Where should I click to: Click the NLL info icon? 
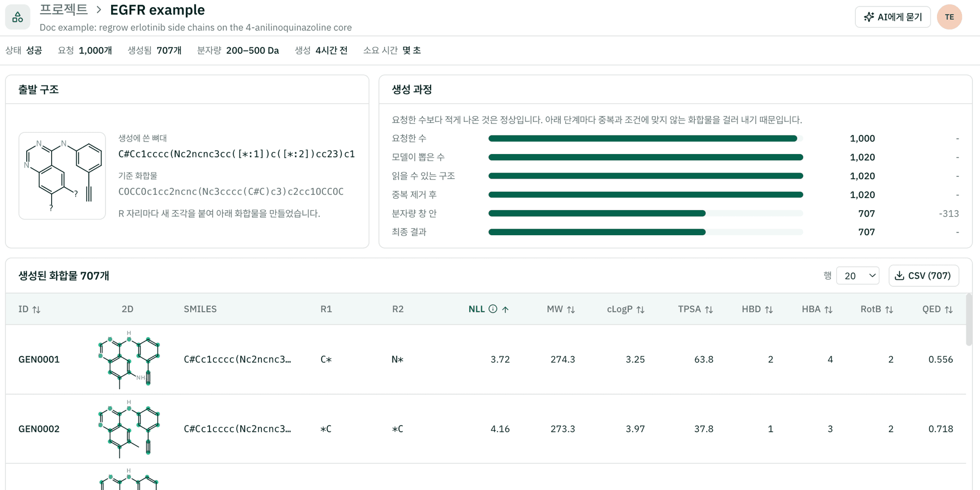click(493, 309)
